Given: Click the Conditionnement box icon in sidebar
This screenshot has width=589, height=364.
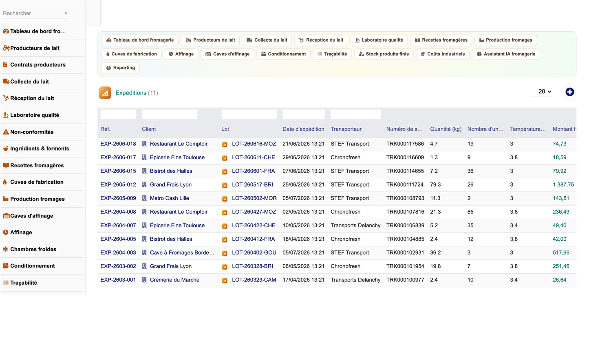Looking at the screenshot, I should pos(6,266).
